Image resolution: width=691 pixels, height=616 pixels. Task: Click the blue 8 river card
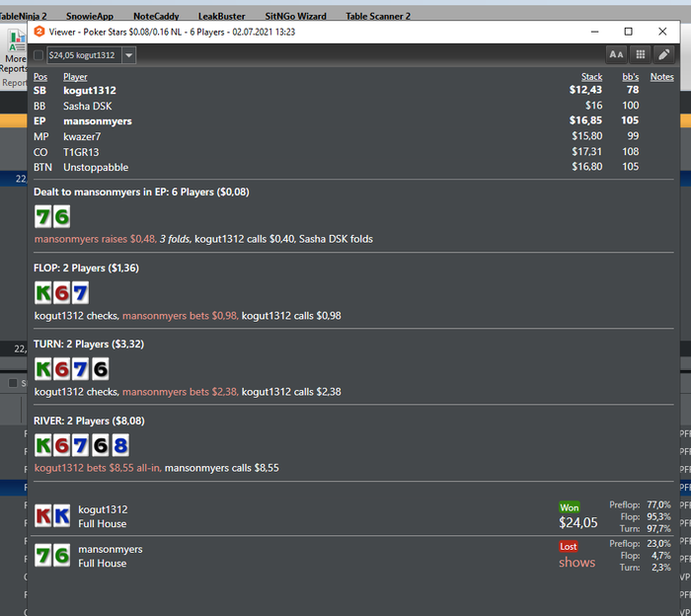coord(120,445)
